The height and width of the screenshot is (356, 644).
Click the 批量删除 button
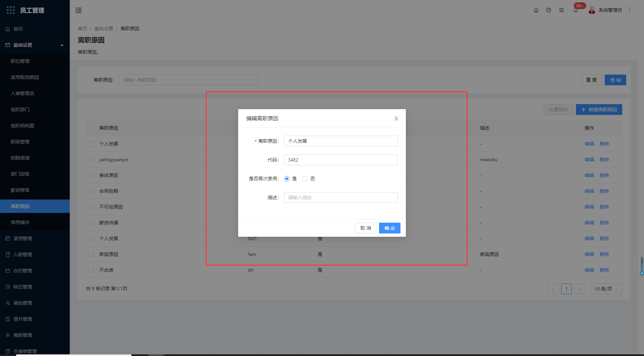pos(558,109)
